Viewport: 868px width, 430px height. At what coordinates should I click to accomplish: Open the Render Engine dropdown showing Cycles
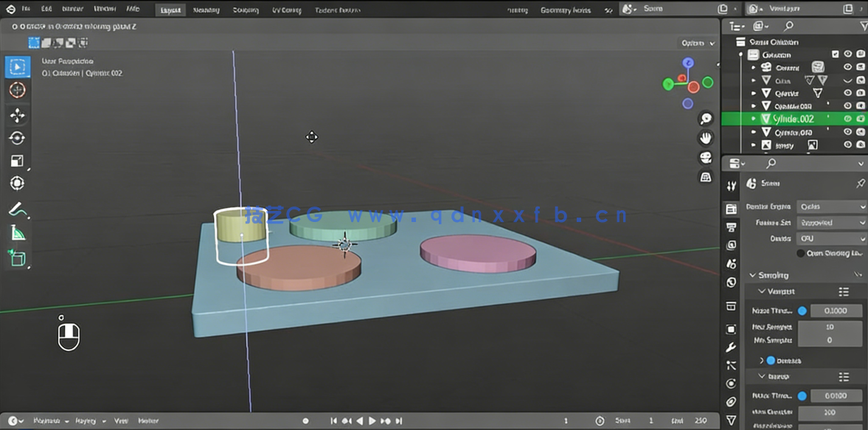832,207
